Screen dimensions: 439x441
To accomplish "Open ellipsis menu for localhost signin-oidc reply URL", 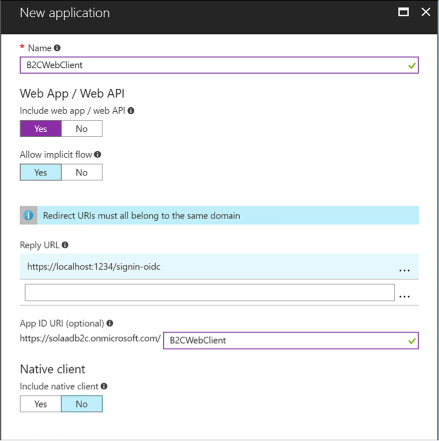I will (x=404, y=270).
